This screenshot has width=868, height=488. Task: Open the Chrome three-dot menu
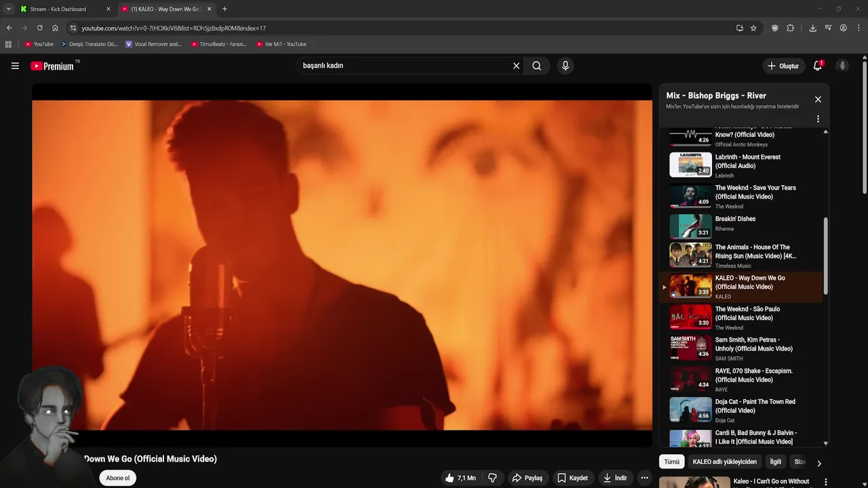click(859, 28)
